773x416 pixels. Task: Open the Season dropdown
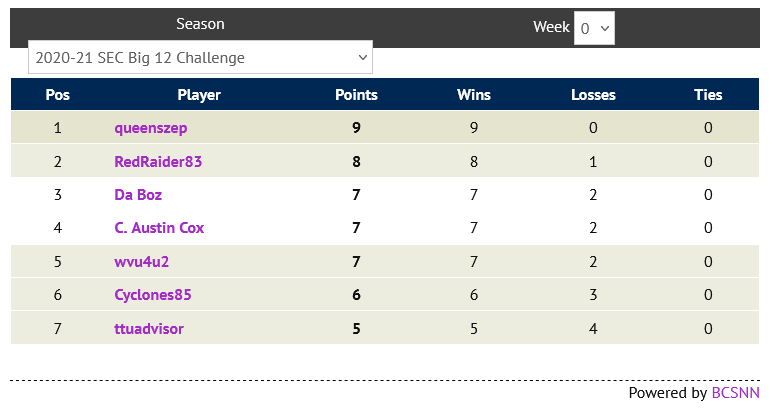tap(200, 58)
